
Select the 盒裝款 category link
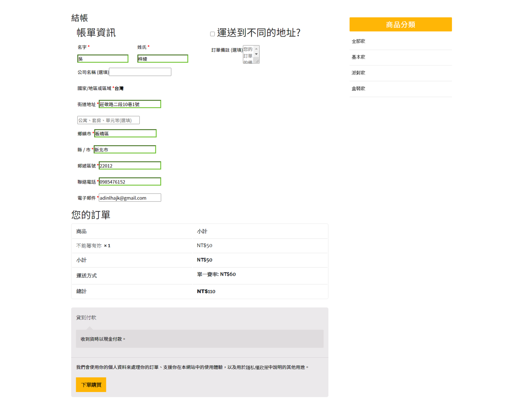tap(358, 89)
